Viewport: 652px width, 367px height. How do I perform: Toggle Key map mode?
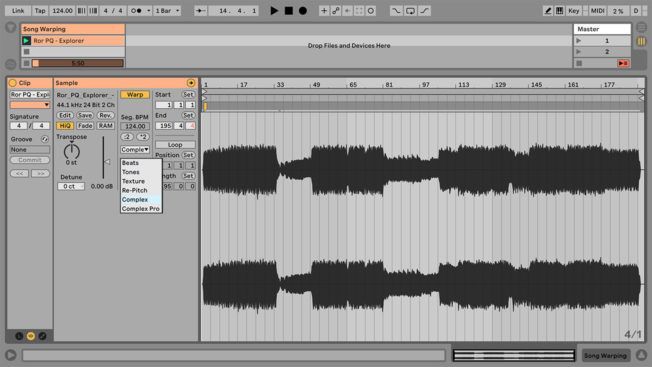[573, 11]
